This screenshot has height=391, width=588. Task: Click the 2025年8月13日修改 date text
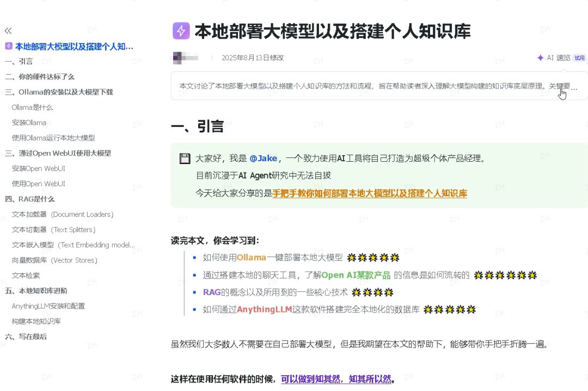coord(253,58)
